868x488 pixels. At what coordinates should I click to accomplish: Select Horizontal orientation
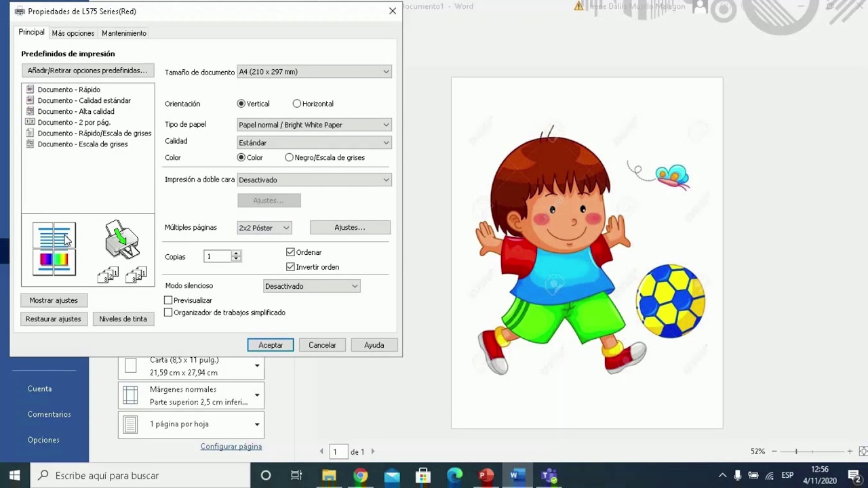(313, 104)
